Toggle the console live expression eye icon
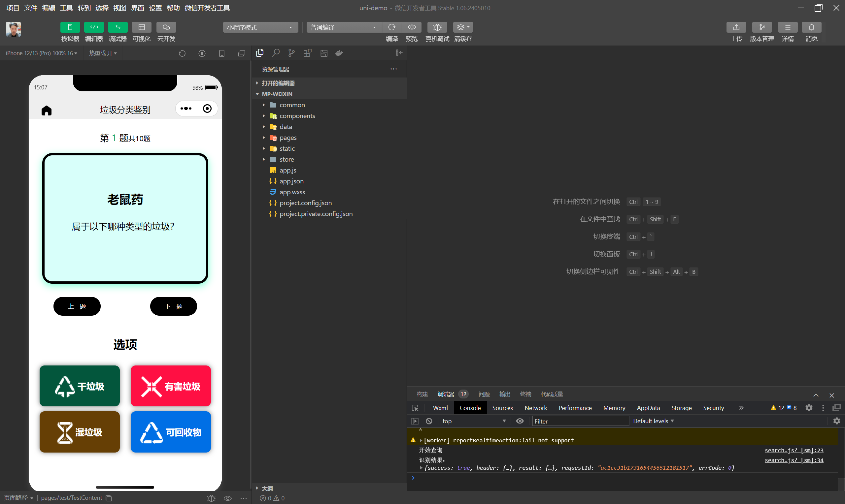Image resolution: width=845 pixels, height=504 pixels. click(520, 421)
